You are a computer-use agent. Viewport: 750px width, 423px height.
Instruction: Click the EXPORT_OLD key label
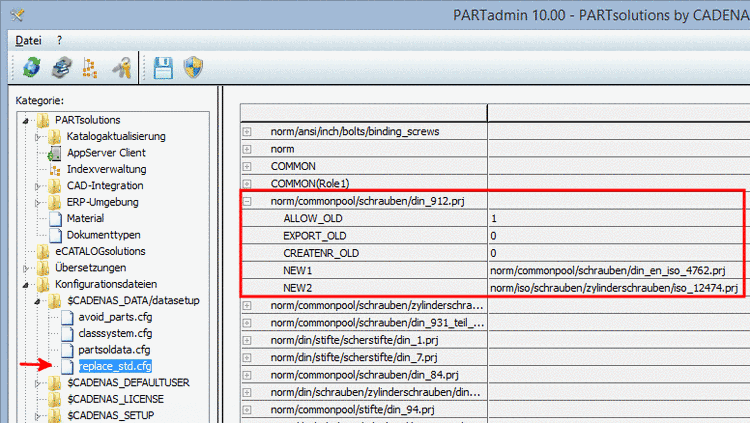tap(315, 236)
